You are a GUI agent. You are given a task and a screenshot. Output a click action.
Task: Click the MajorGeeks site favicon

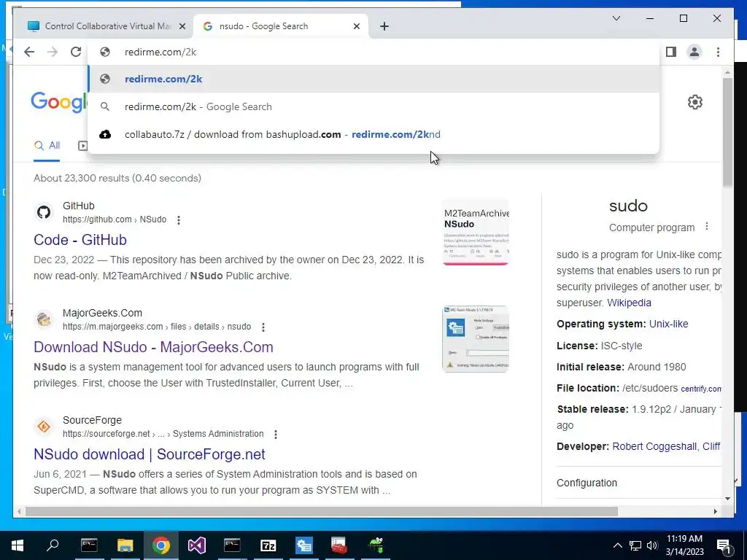pos(44,319)
